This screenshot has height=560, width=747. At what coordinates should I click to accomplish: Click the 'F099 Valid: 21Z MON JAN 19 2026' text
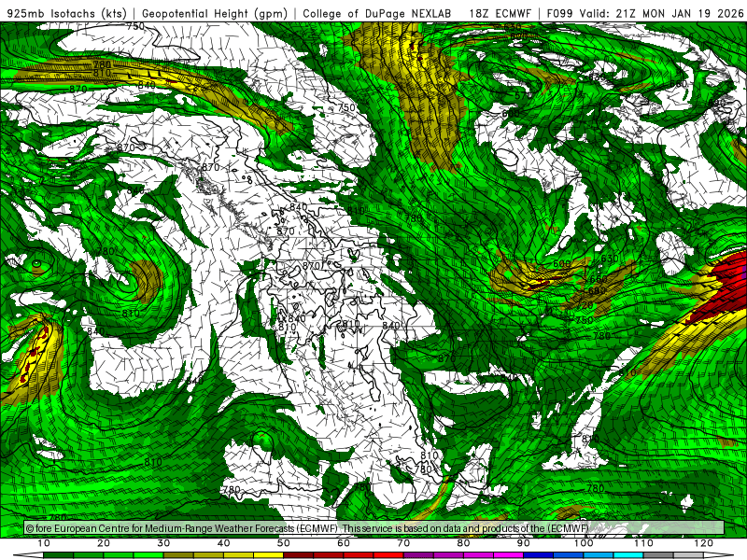pyautogui.click(x=645, y=13)
